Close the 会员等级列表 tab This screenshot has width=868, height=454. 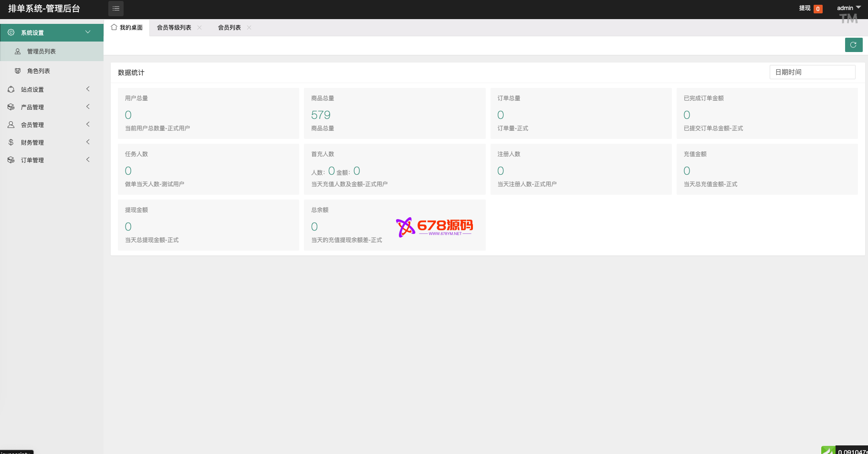tap(199, 28)
